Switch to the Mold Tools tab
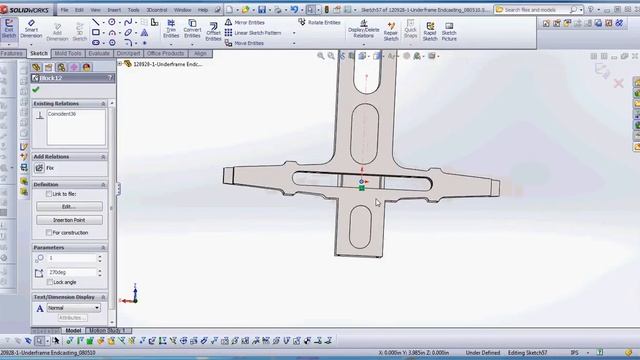Viewport: 640px width, 360px height. tap(67, 53)
